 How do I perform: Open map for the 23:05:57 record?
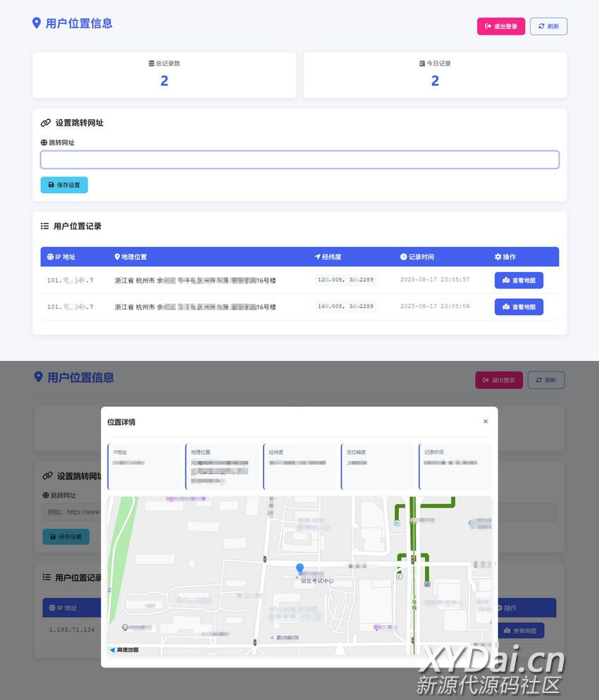coord(519,280)
